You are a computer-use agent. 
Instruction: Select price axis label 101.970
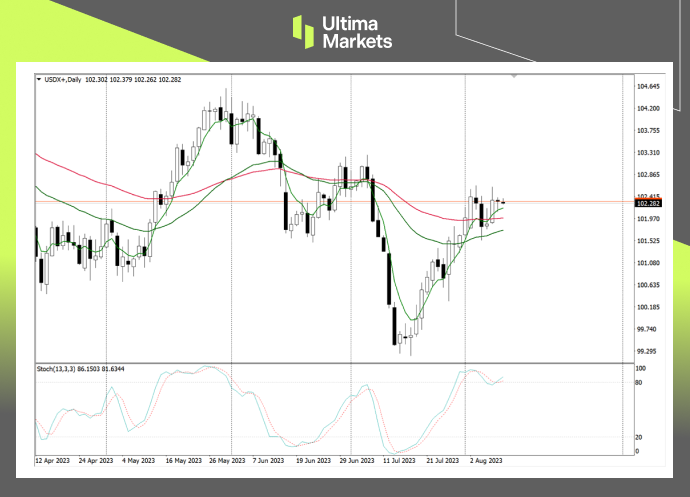point(648,219)
